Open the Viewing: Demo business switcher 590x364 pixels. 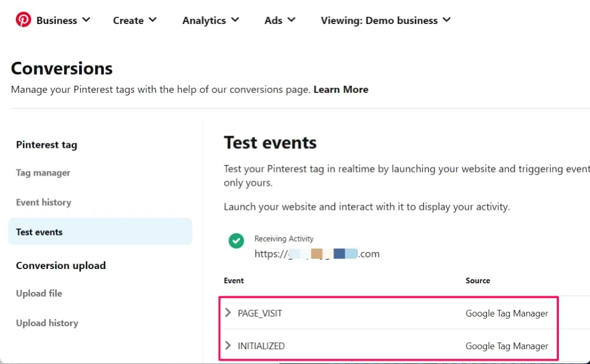pyautogui.click(x=386, y=20)
